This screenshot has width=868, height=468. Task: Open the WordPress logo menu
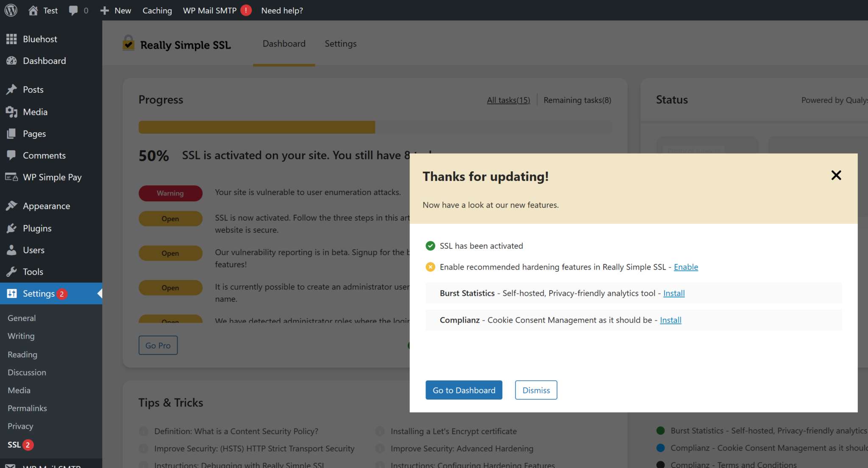pos(11,10)
